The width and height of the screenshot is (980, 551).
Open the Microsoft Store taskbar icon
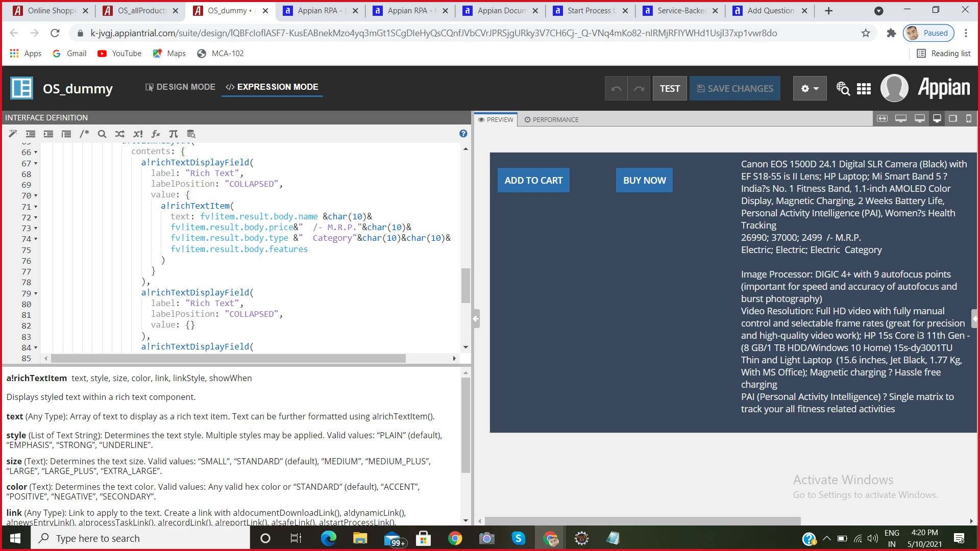click(423, 538)
